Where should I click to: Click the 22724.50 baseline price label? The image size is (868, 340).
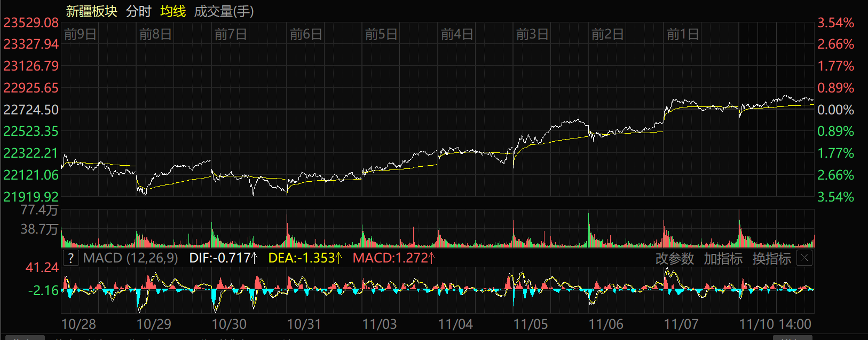pos(31,110)
